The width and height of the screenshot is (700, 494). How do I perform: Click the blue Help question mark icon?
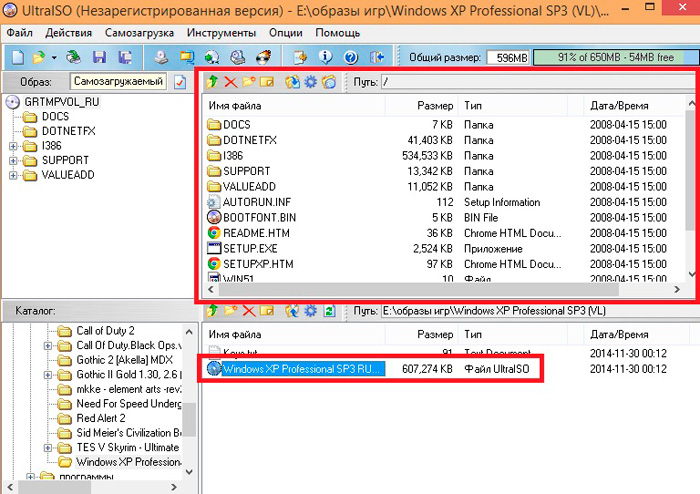pos(351,57)
